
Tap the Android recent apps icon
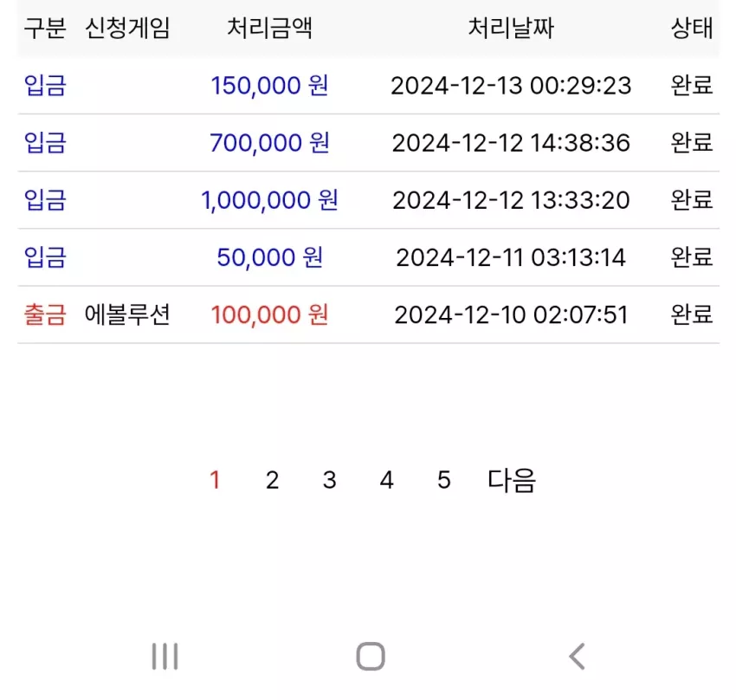pos(165,656)
